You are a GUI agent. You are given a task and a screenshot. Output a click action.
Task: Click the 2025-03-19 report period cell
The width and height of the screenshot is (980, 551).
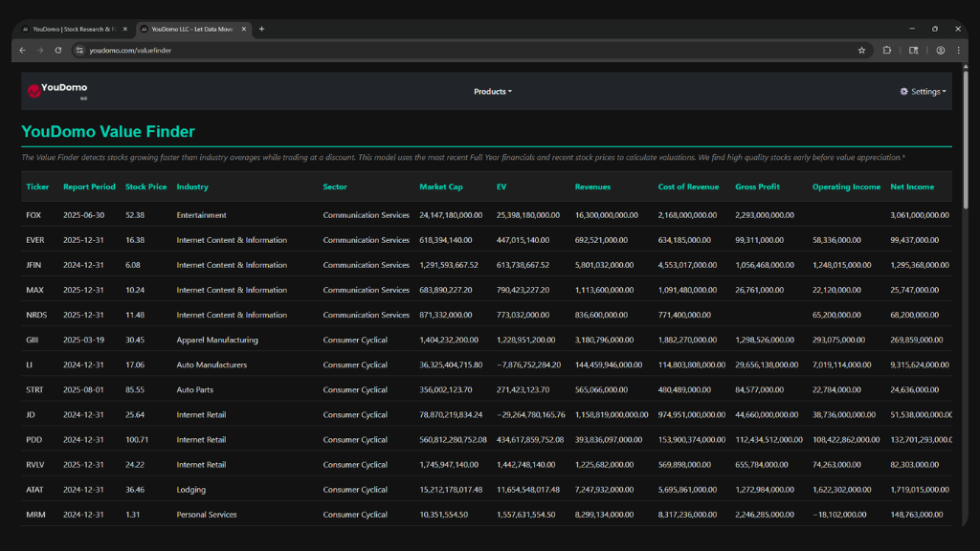tap(84, 340)
